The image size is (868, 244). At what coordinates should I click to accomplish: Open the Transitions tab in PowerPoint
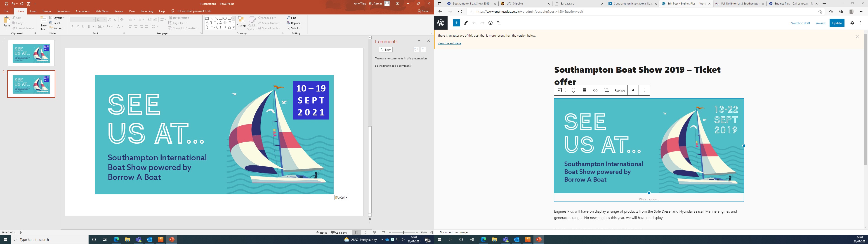coord(63,11)
